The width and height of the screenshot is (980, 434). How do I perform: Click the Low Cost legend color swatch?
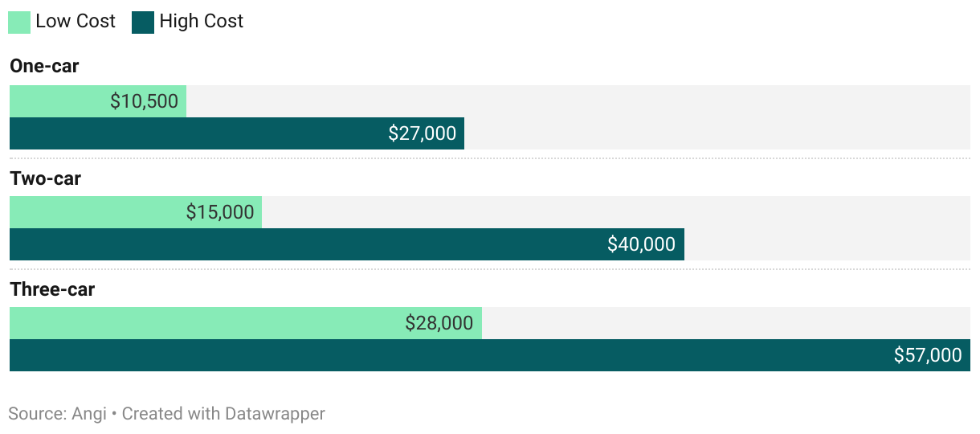point(19,22)
